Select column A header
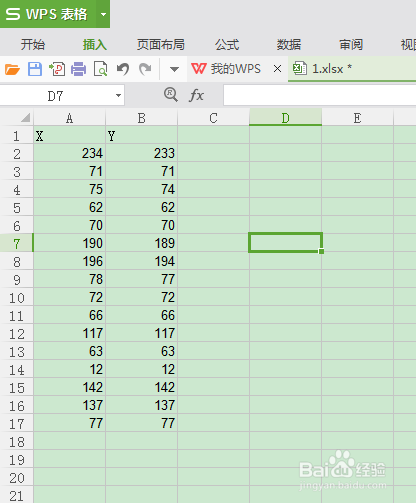The image size is (416, 503). coord(69,118)
